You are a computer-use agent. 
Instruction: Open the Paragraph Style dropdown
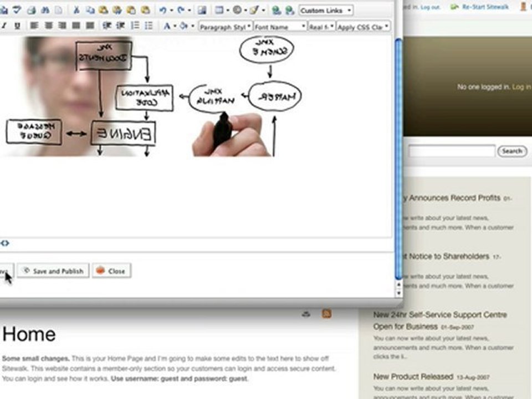(x=225, y=27)
